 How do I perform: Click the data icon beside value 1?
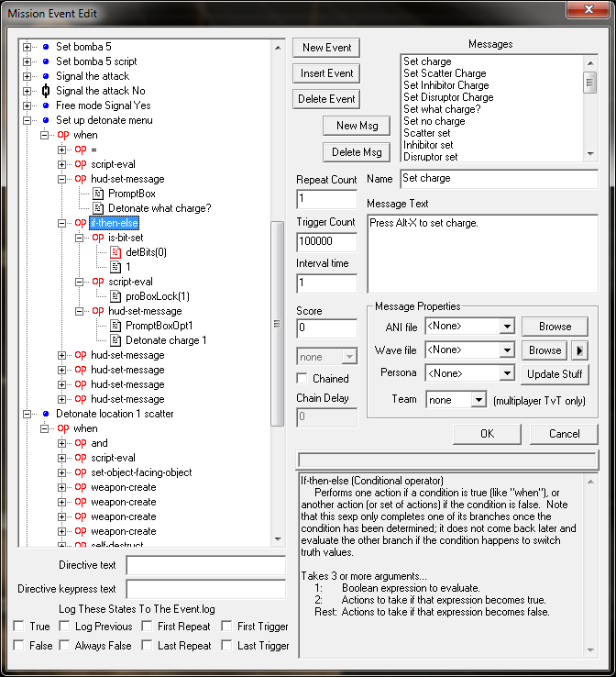[115, 267]
